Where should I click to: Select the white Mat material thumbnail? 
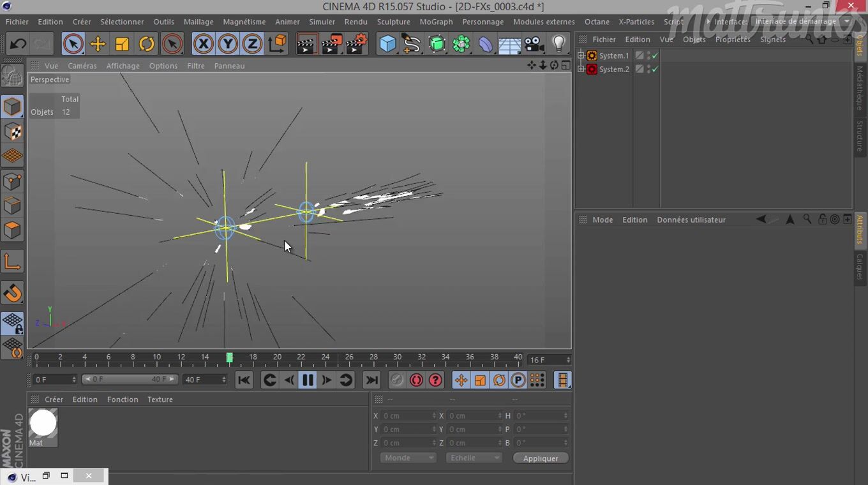[43, 424]
